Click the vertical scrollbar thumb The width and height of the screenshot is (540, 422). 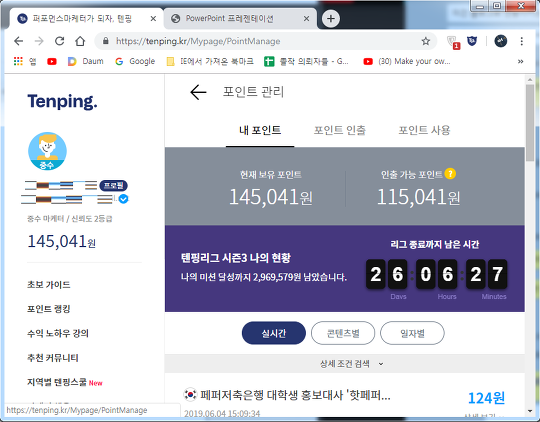tap(530, 122)
